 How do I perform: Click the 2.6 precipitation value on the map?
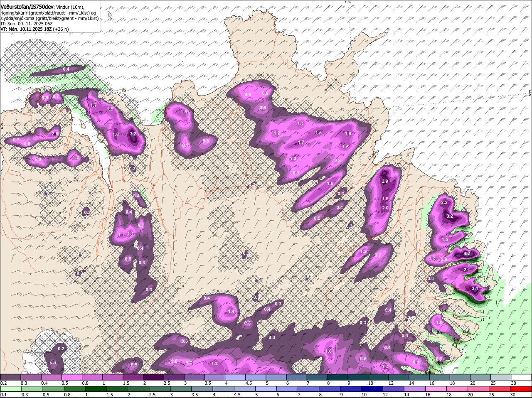pyautogui.click(x=55, y=134)
